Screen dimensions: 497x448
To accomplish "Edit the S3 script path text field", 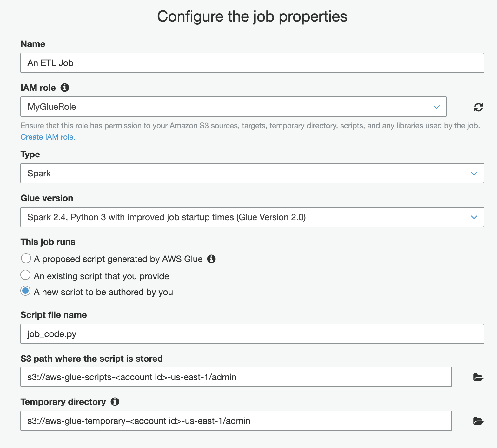I will 236,377.
